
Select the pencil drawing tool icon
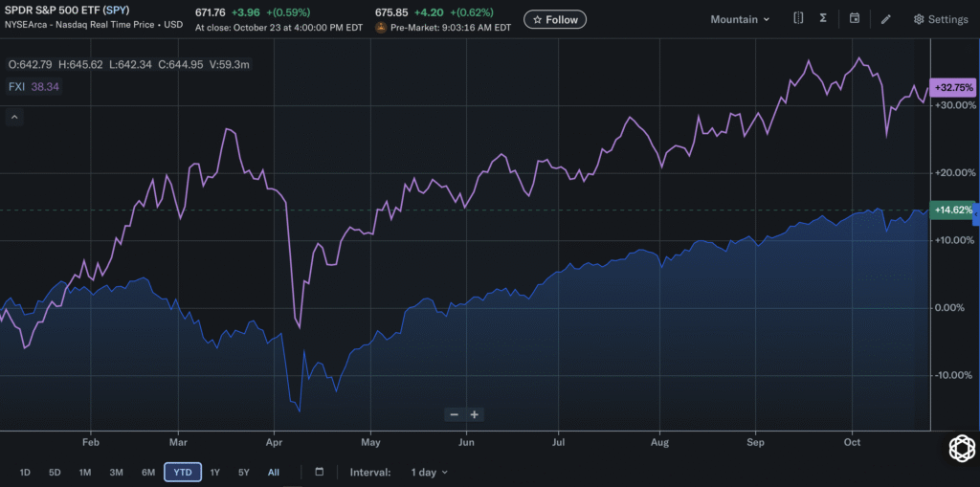pyautogui.click(x=886, y=19)
